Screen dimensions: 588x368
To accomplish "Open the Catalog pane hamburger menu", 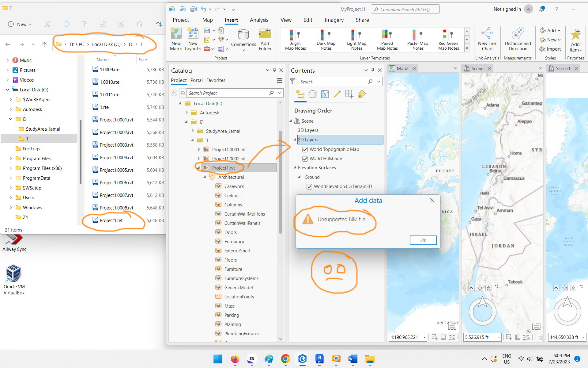I will [279, 81].
